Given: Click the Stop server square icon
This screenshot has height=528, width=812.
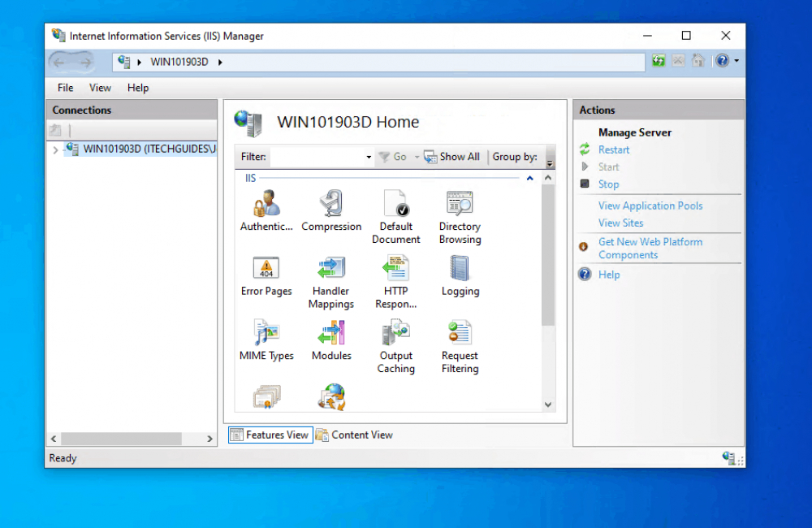Looking at the screenshot, I should pos(585,184).
